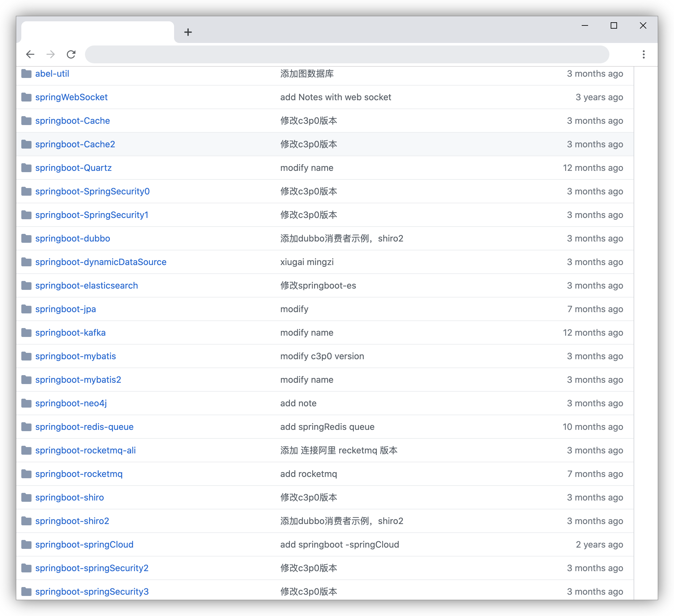Open the browser three-dot options menu

[643, 54]
